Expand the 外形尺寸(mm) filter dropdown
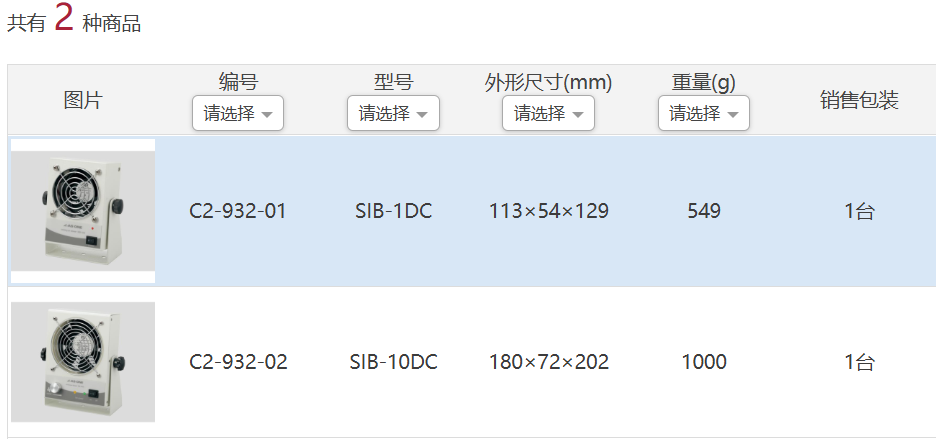 point(549,113)
